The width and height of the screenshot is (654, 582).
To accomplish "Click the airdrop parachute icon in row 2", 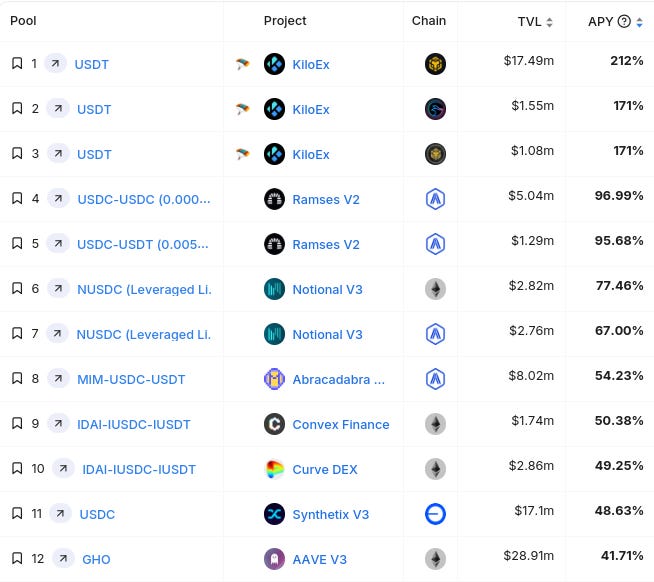I will 242,109.
